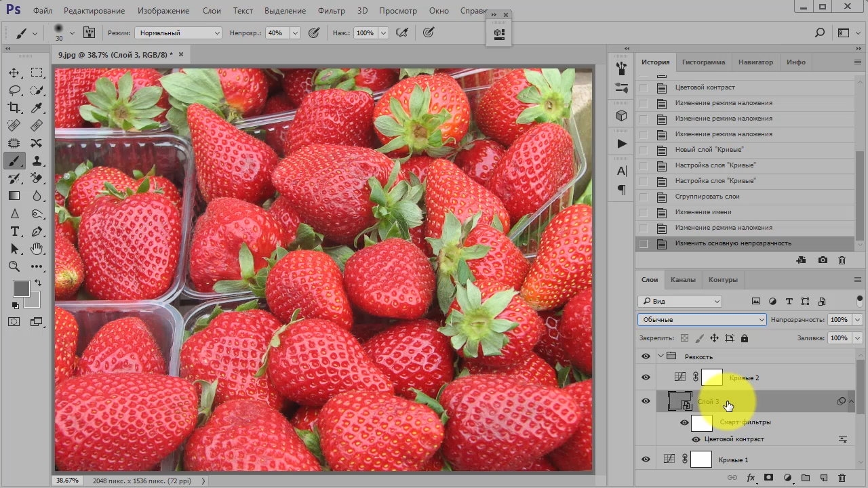The image size is (868, 488).
Task: Hide the Кривые 1 layer
Action: tap(646, 460)
